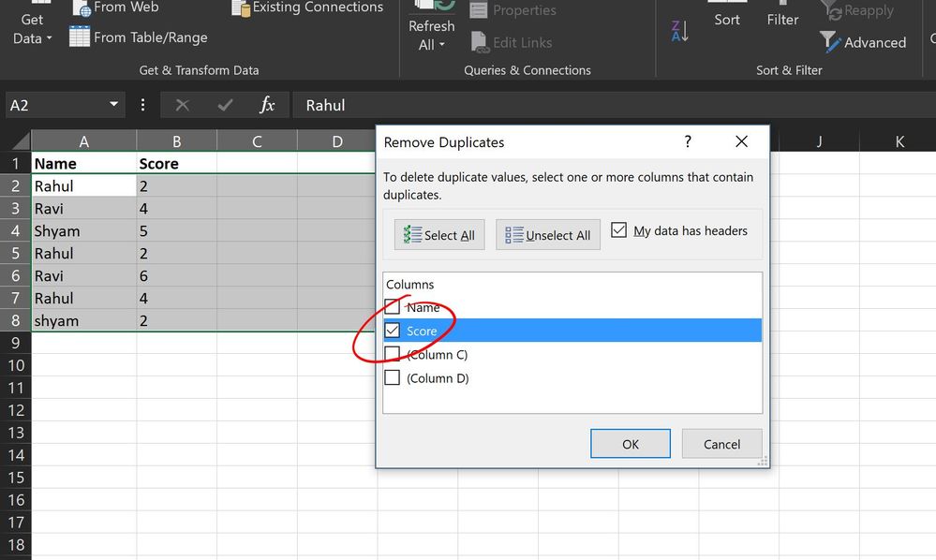This screenshot has height=560, width=936.
Task: Select cell A3 containing Ravi
Action: click(83, 208)
